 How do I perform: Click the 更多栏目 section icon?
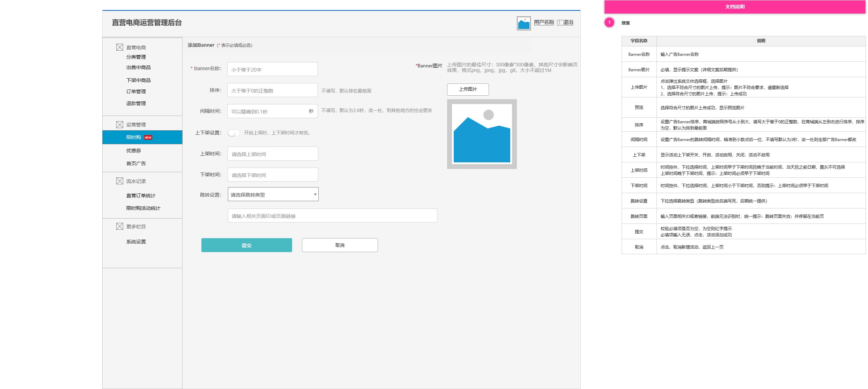119,226
